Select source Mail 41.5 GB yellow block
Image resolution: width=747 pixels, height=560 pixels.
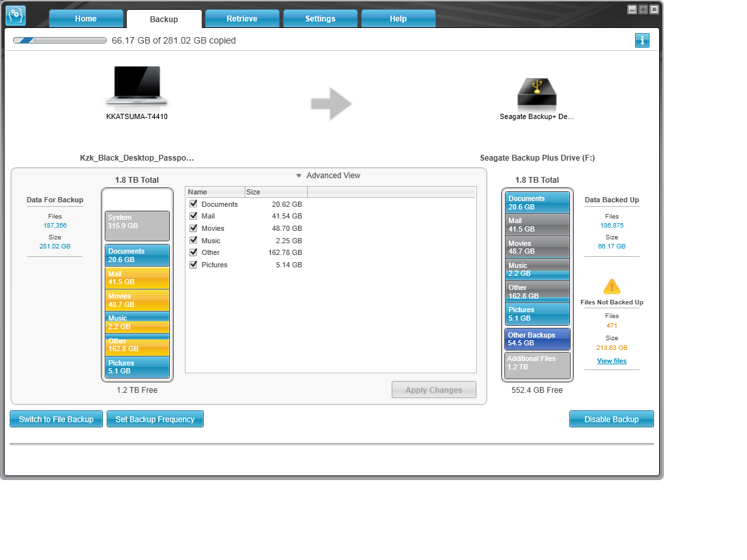coord(137,278)
